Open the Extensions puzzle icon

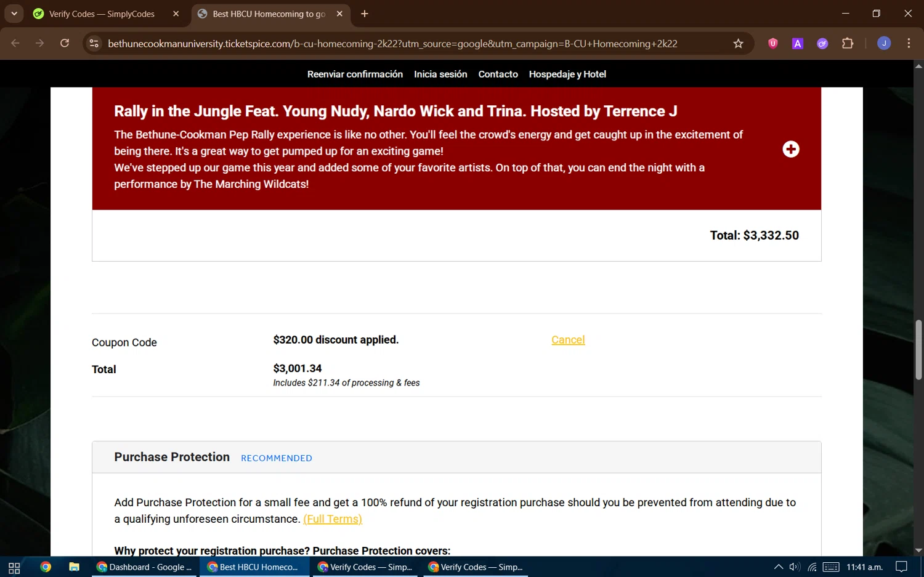[x=848, y=43]
